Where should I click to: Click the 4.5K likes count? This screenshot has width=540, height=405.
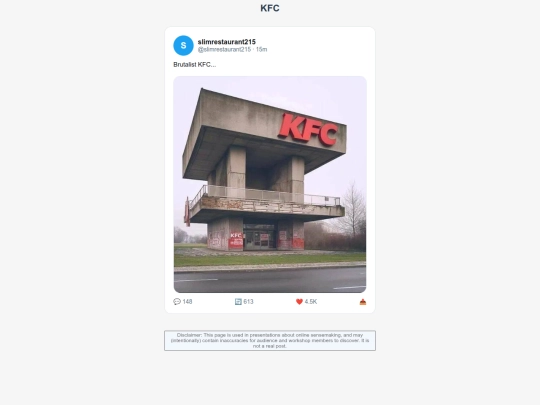pos(311,302)
